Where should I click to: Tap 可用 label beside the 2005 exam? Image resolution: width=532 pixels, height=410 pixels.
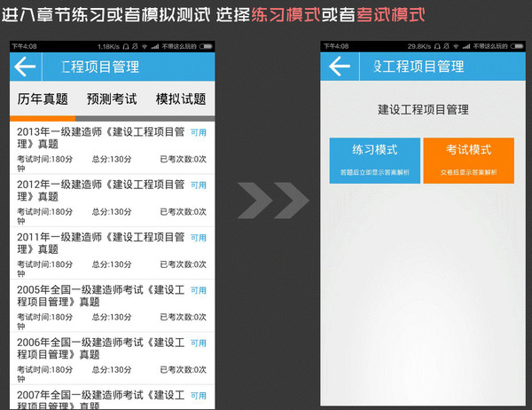click(199, 290)
